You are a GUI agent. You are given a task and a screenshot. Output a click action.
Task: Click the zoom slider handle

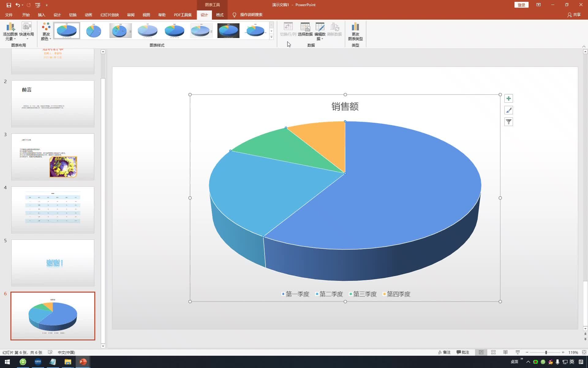tap(546, 352)
